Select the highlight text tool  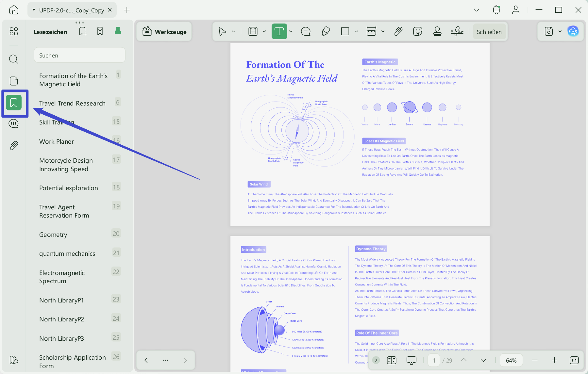pyautogui.click(x=253, y=32)
